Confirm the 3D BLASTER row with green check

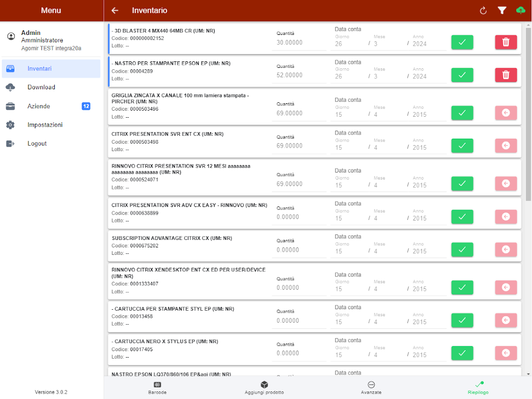[x=462, y=42]
